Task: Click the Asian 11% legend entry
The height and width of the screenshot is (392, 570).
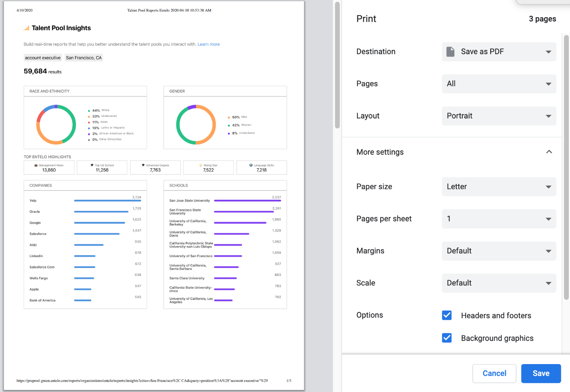Action: pos(98,122)
